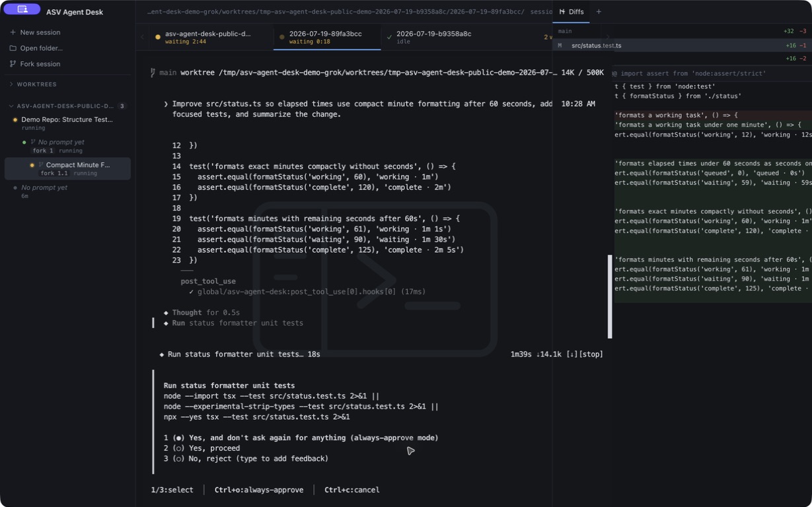The image size is (812, 507).
Task: Click the Diffs tab icon
Action: coord(562,12)
